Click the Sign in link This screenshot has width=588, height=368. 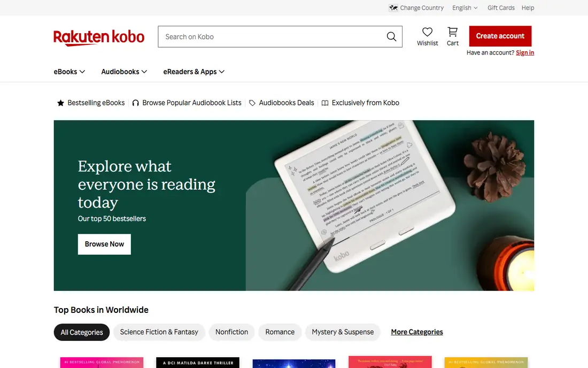[x=524, y=52]
